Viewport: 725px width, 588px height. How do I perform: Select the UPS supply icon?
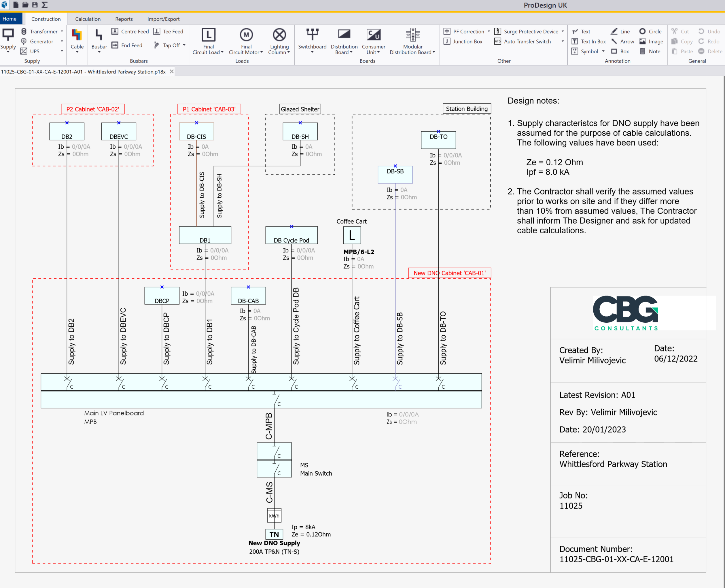[24, 51]
